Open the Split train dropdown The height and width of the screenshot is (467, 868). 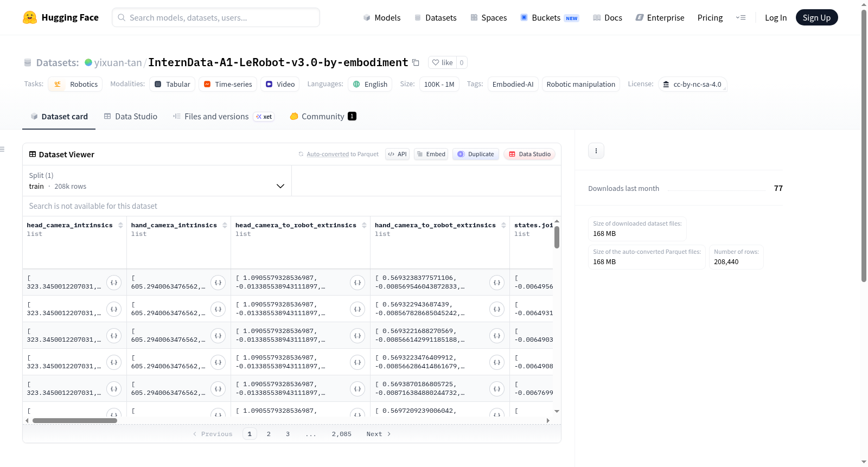[157, 181]
